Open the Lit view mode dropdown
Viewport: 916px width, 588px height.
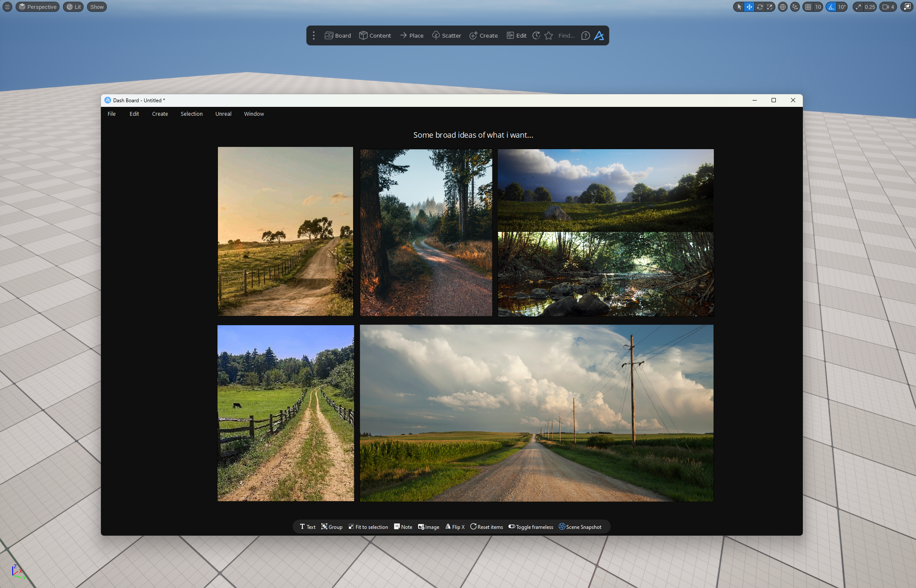pyautogui.click(x=73, y=7)
